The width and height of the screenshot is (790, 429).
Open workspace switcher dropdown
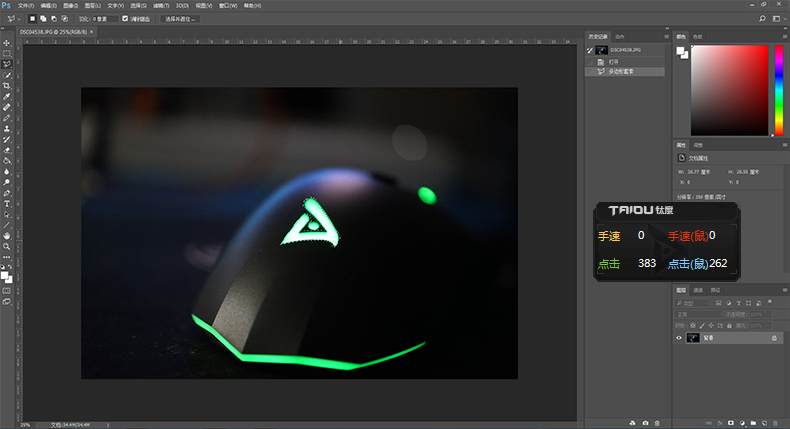[779, 19]
